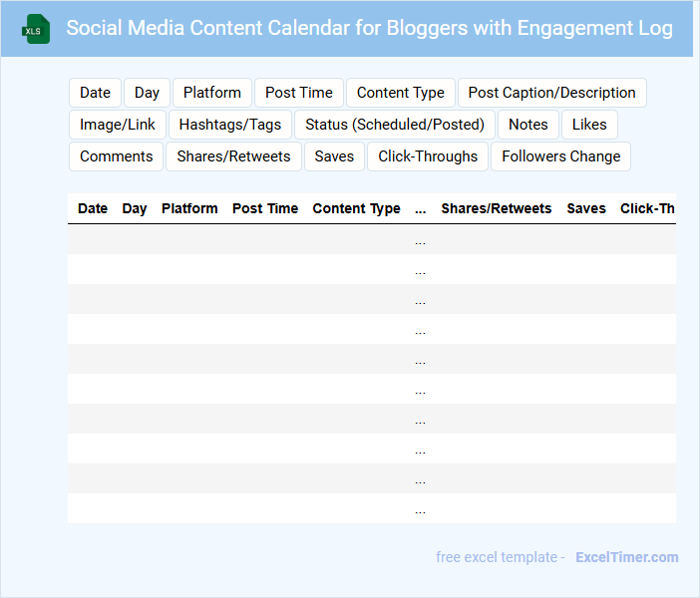
Task: Click the Post Caption/Description tag
Action: (551, 93)
